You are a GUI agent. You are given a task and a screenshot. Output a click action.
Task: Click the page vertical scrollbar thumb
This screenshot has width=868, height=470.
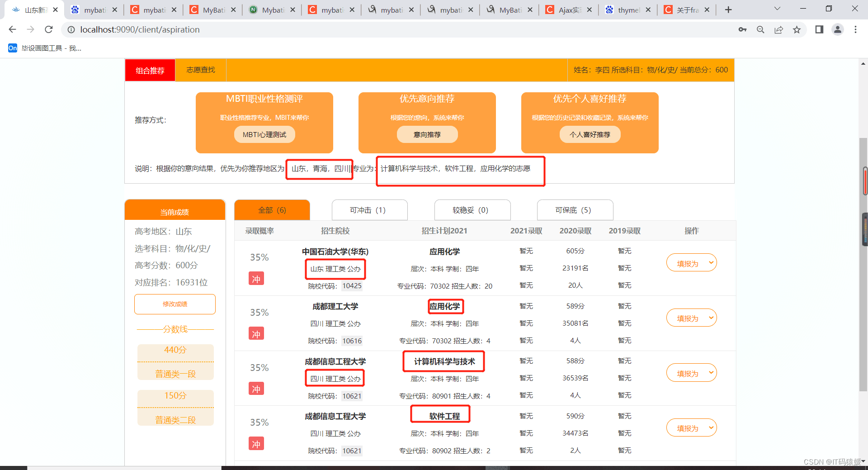coord(863,265)
